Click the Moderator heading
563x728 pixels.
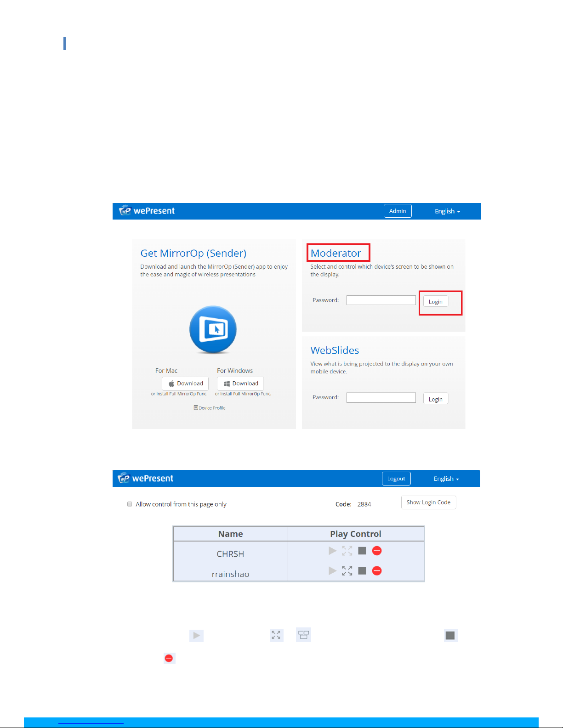coord(336,253)
